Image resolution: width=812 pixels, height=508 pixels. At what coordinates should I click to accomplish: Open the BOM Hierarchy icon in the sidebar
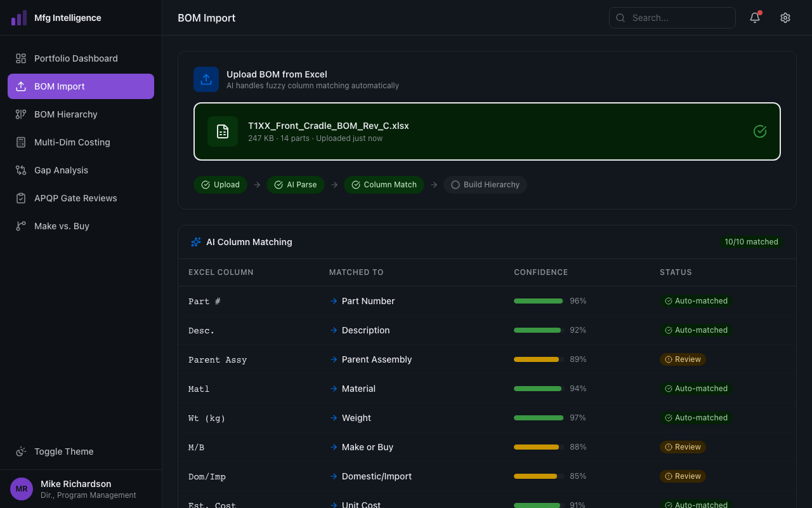(22, 114)
